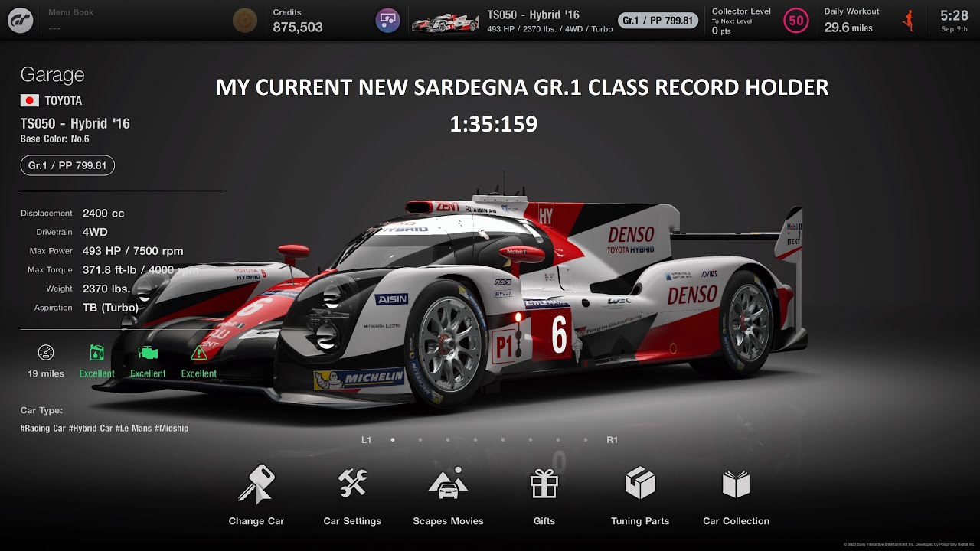Click the Gifts label
Screen dimensions: 980x551
pyautogui.click(x=544, y=521)
